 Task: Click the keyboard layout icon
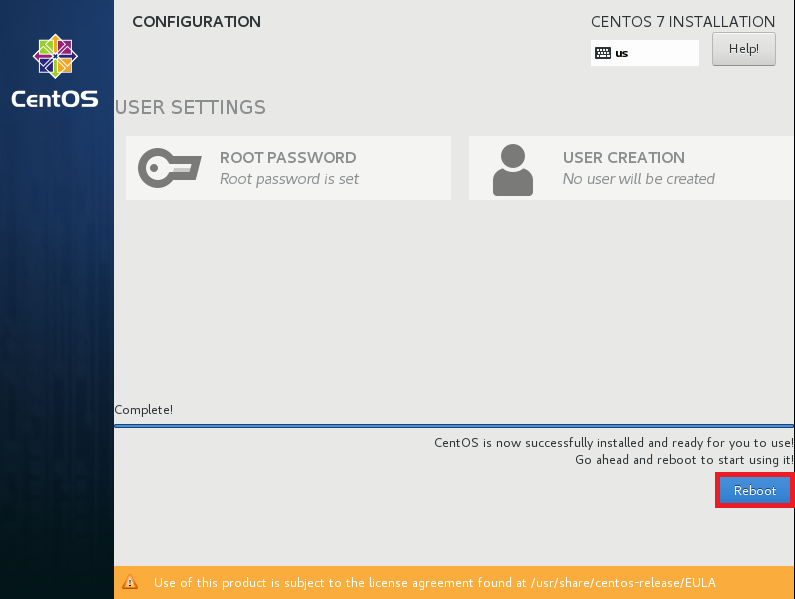pos(602,53)
